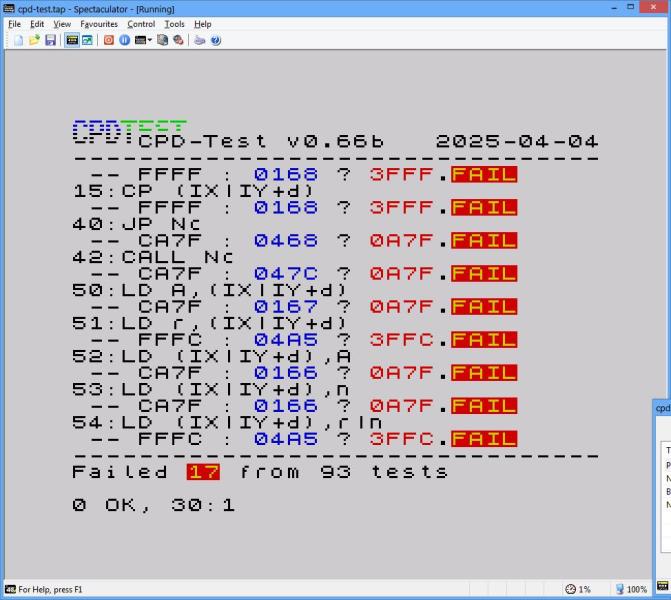671x600 pixels.
Task: Click the Print toolbar icon
Action: pyautogui.click(x=199, y=40)
